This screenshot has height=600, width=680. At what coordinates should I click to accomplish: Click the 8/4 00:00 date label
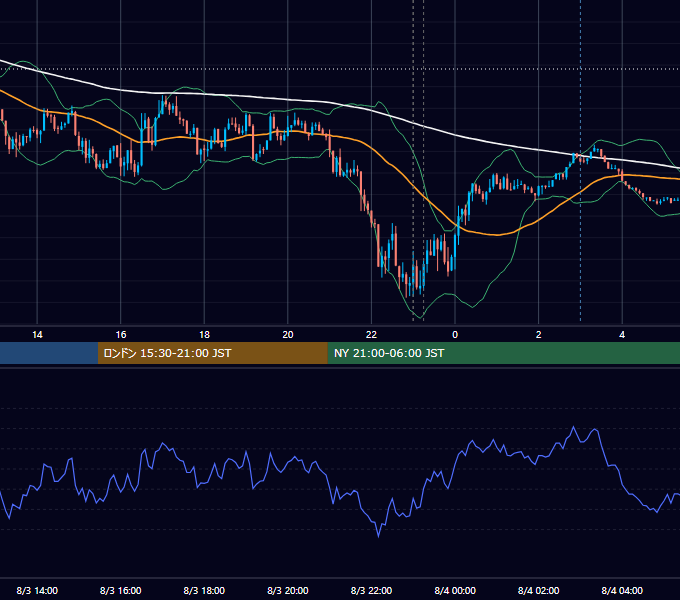455,591
